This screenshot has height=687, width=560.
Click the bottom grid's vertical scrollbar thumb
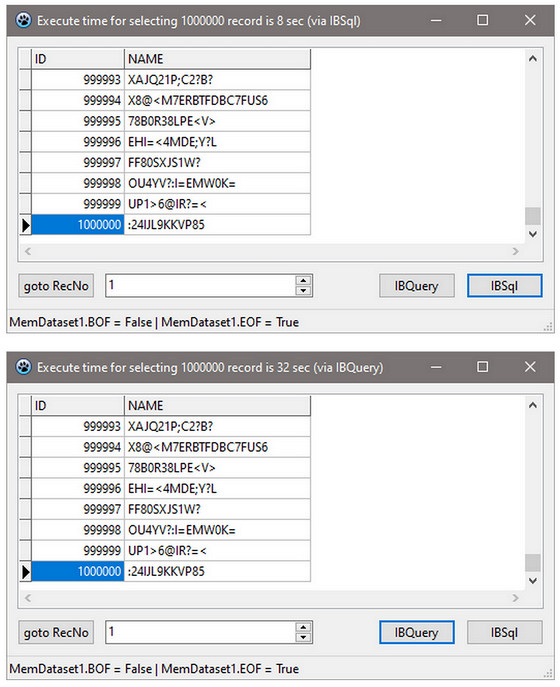tap(532, 563)
